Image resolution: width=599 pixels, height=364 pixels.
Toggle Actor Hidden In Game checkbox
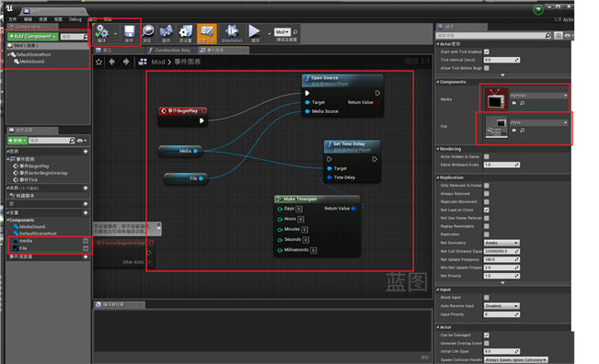[487, 156]
